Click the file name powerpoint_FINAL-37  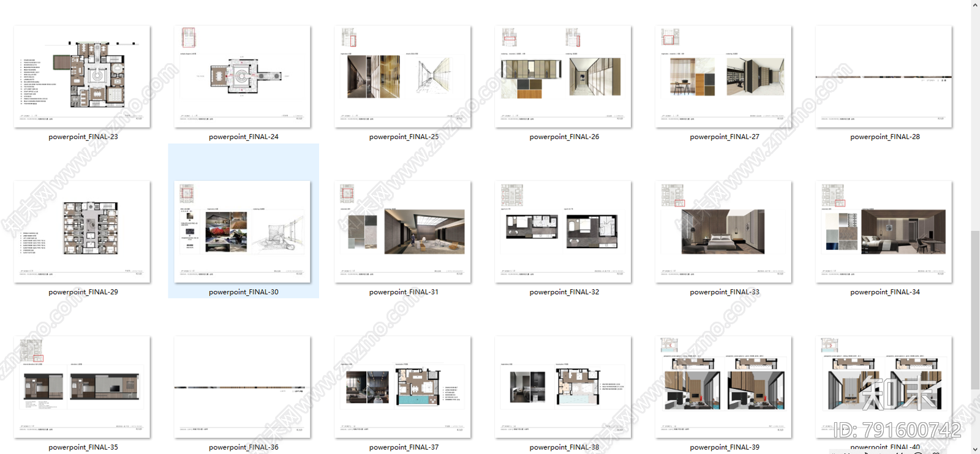tap(404, 447)
